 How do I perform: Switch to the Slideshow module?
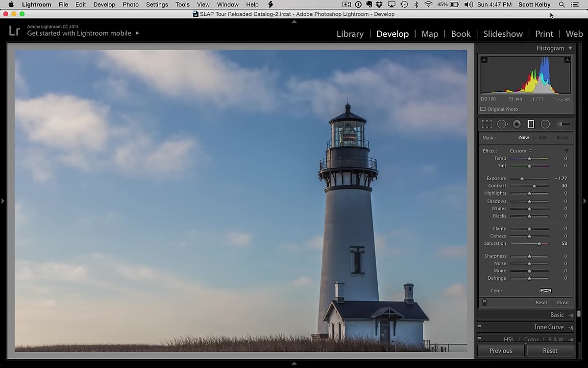[503, 34]
